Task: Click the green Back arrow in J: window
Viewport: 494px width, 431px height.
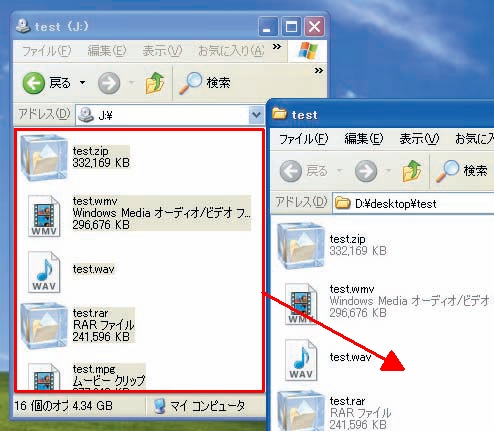Action: click(33, 83)
